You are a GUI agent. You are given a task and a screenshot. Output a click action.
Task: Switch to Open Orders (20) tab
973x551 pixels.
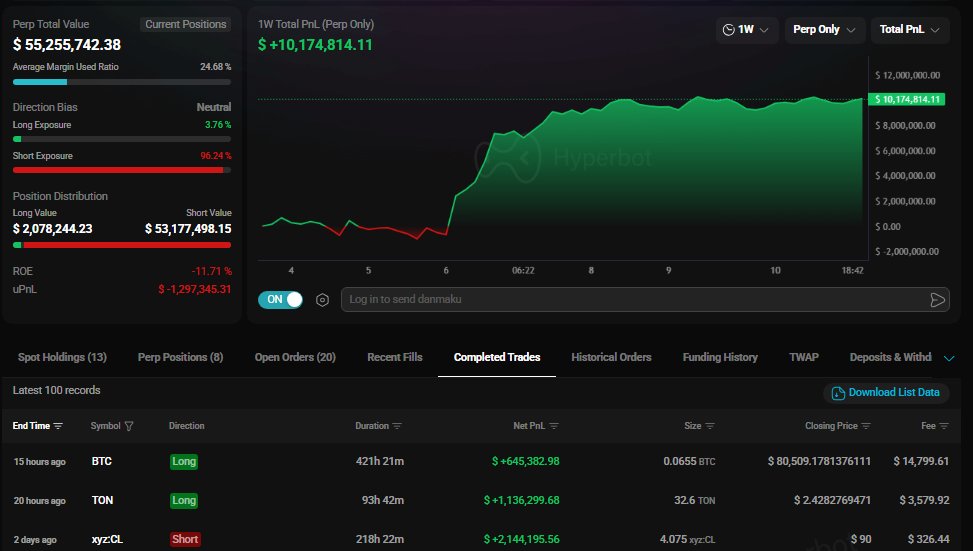click(295, 357)
